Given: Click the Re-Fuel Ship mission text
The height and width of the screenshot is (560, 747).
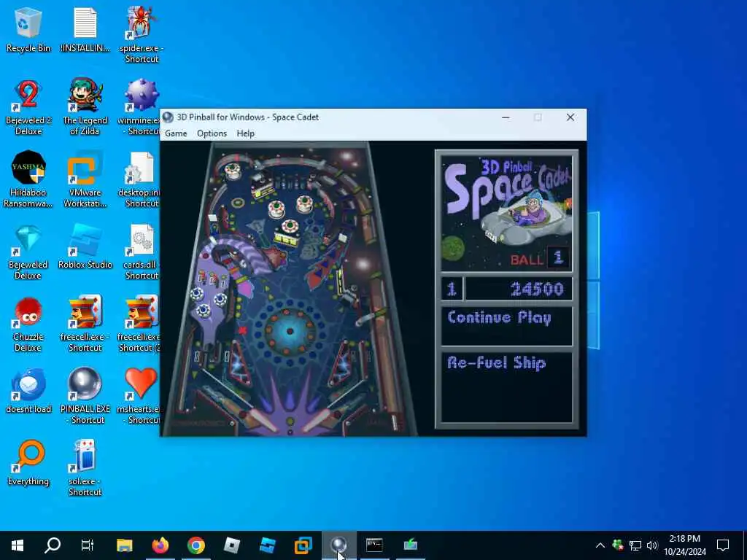Looking at the screenshot, I should (x=496, y=363).
